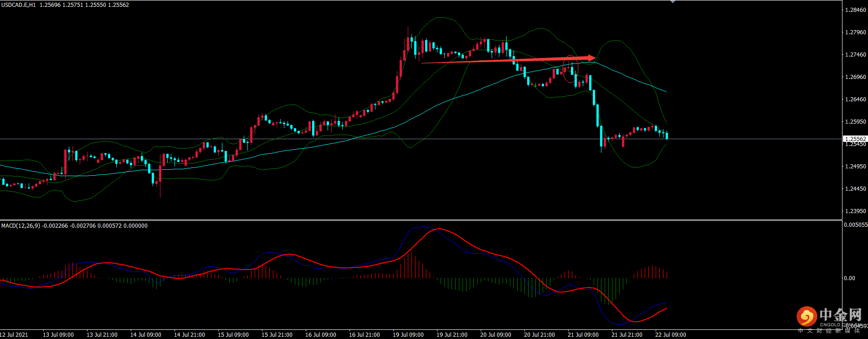This screenshot has width=868, height=339.
Task: Click the 19 Jul 09:00 time label
Action: [408, 335]
